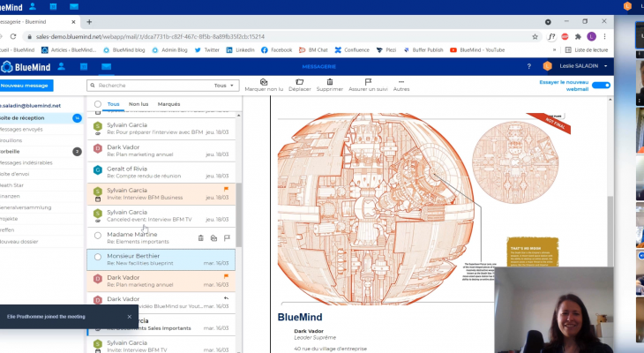Open the contacts icon in BlueMind header
The height and width of the screenshot is (353, 644).
point(61,66)
